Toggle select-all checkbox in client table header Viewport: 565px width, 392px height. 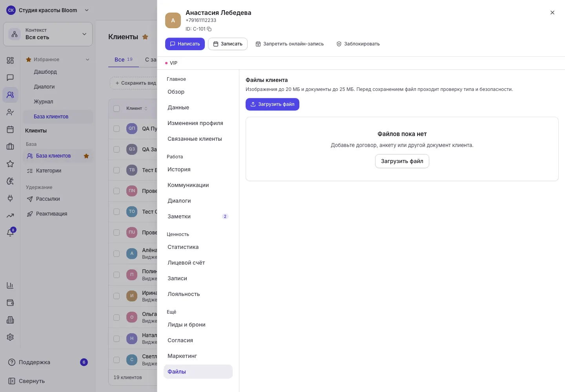pos(117,109)
